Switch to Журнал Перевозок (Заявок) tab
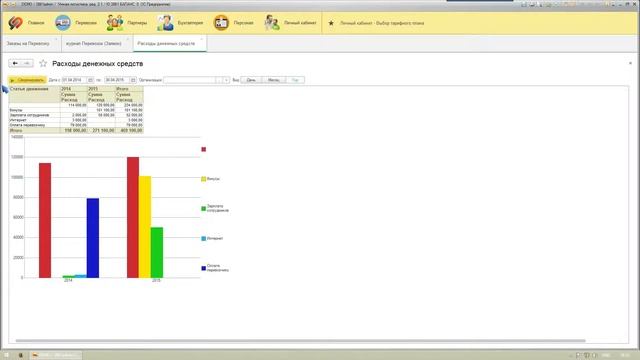The height and width of the screenshot is (360, 640). pyautogui.click(x=93, y=43)
